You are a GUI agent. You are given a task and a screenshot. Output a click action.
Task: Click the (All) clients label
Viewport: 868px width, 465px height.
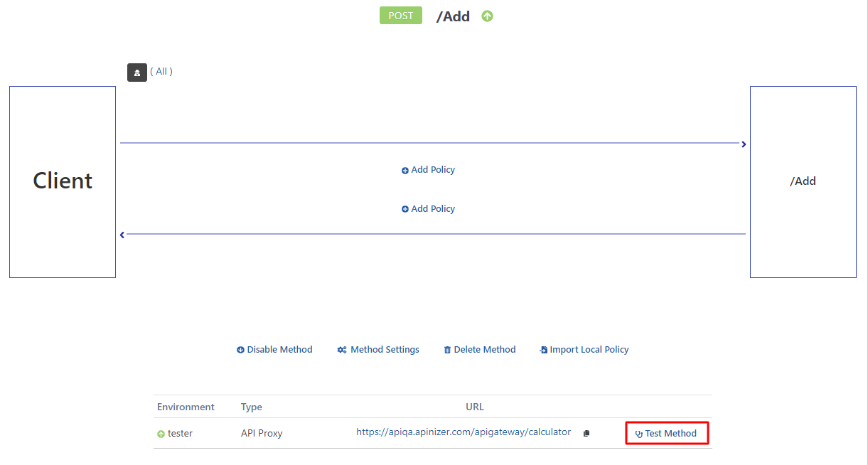pos(161,71)
